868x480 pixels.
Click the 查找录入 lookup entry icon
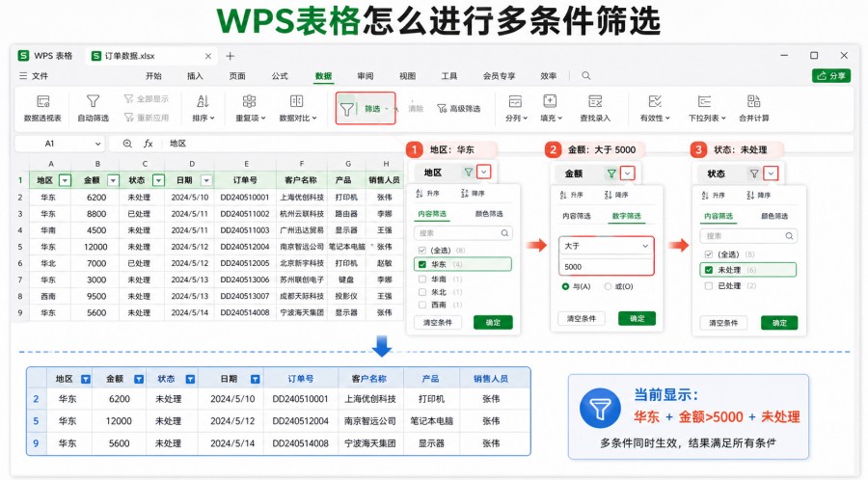tap(595, 101)
